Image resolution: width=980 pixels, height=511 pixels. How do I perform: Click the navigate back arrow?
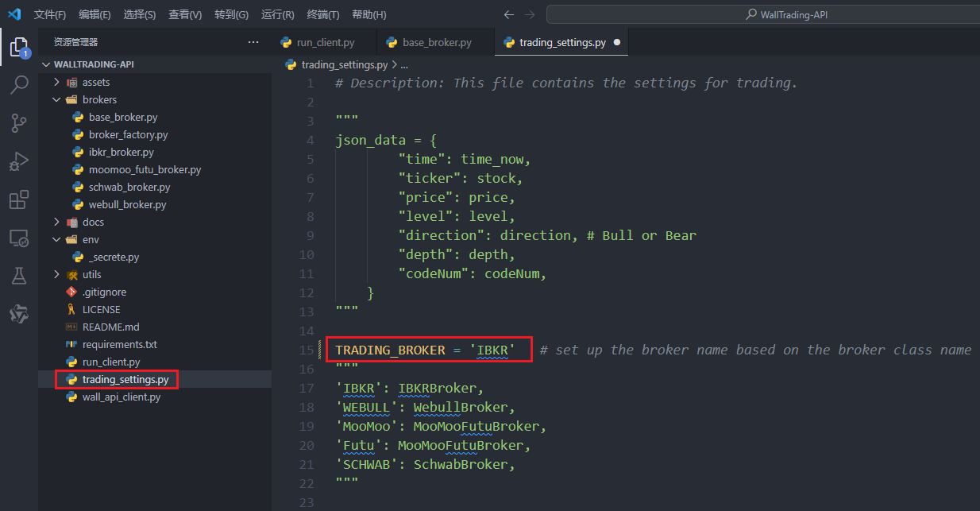pyautogui.click(x=509, y=14)
